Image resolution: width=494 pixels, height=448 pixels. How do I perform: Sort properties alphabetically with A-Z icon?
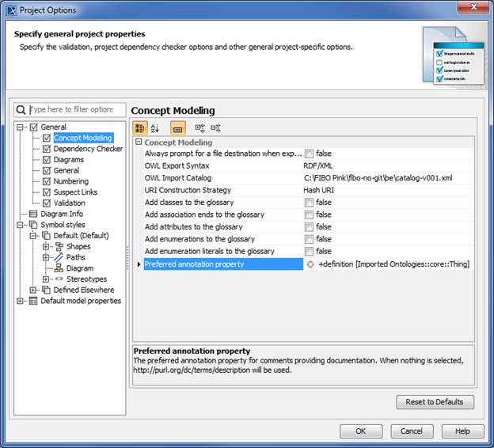coord(154,128)
